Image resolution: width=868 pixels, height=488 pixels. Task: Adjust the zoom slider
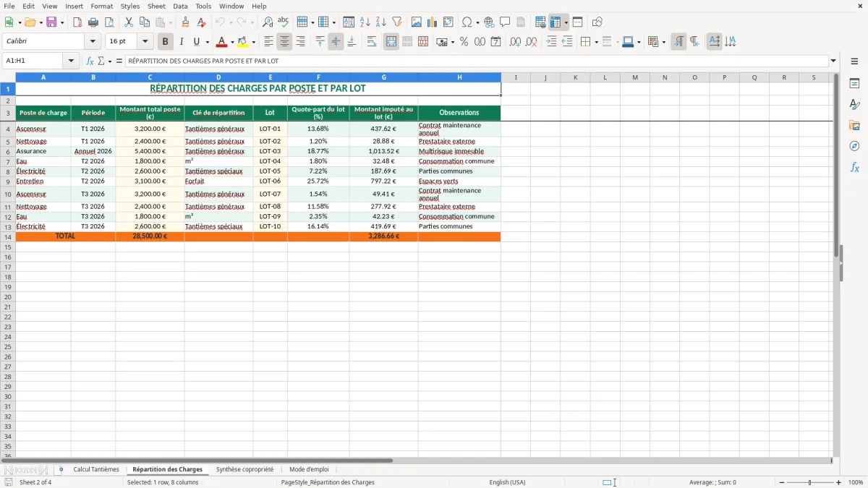click(809, 482)
